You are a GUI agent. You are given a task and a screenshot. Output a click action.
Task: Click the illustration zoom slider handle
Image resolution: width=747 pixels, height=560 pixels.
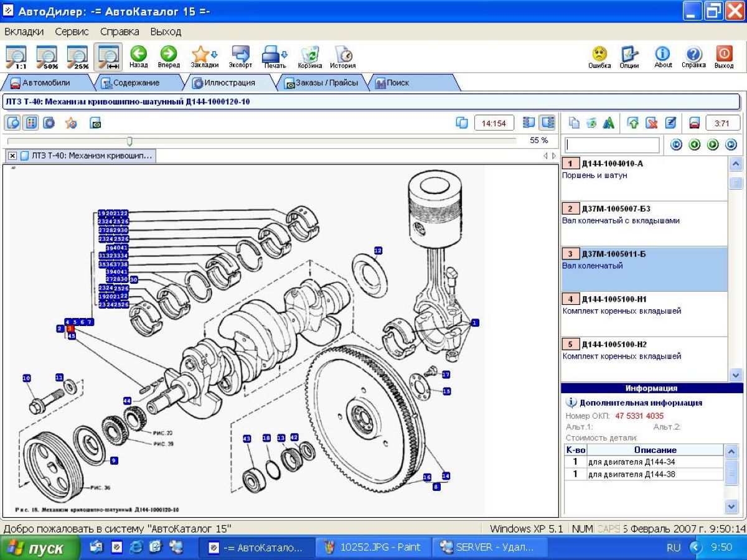point(129,141)
